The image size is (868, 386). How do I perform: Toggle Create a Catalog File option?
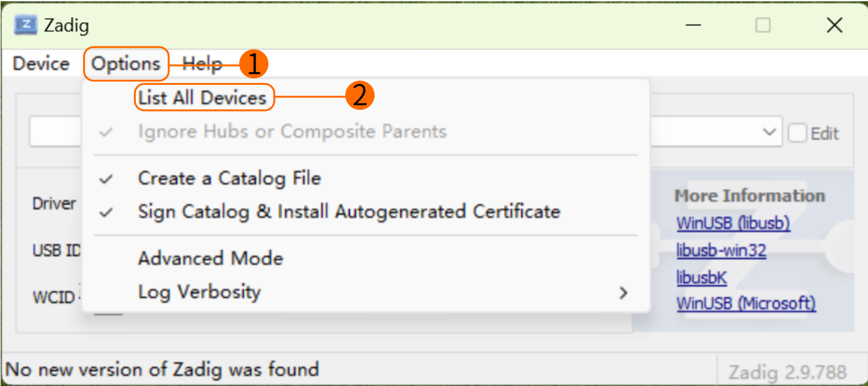pos(229,179)
